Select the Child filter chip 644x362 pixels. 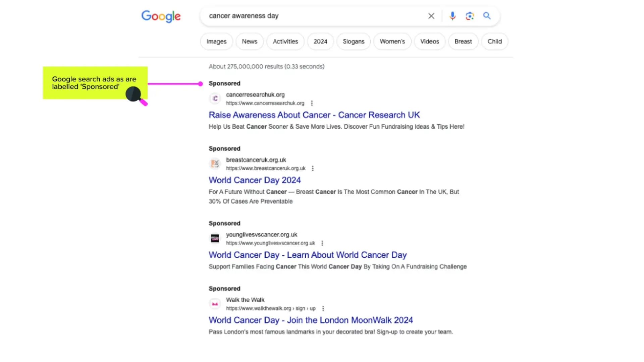click(x=495, y=42)
